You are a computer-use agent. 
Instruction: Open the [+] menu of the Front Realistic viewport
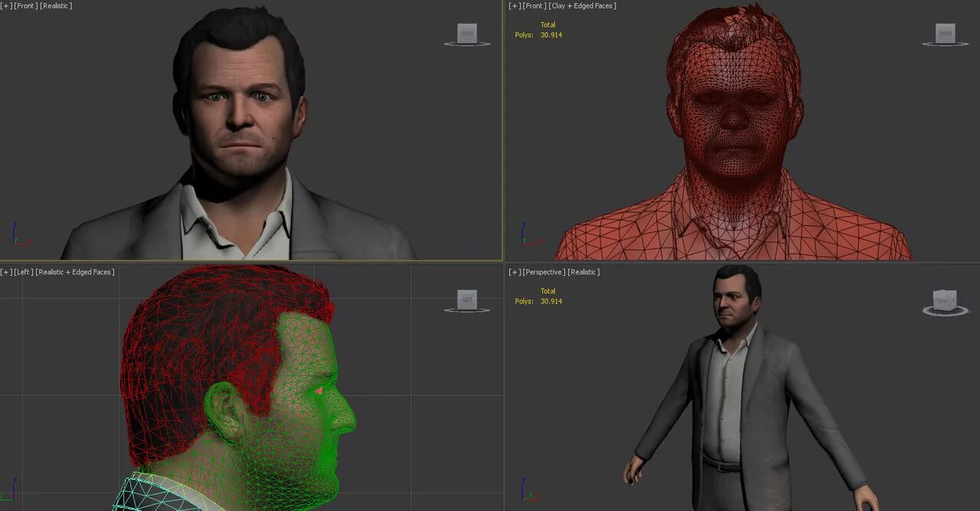click(6, 6)
